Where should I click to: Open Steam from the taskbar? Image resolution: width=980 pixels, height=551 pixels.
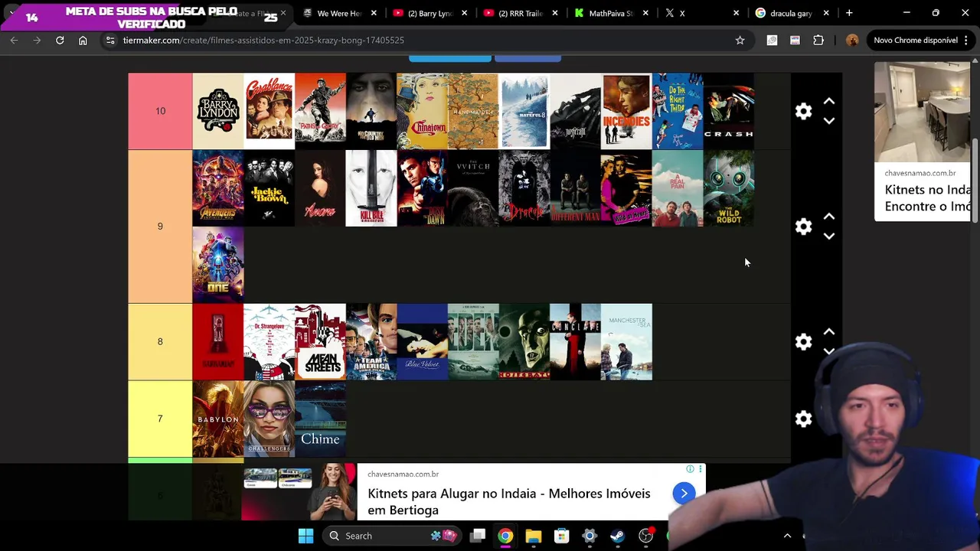click(x=618, y=536)
